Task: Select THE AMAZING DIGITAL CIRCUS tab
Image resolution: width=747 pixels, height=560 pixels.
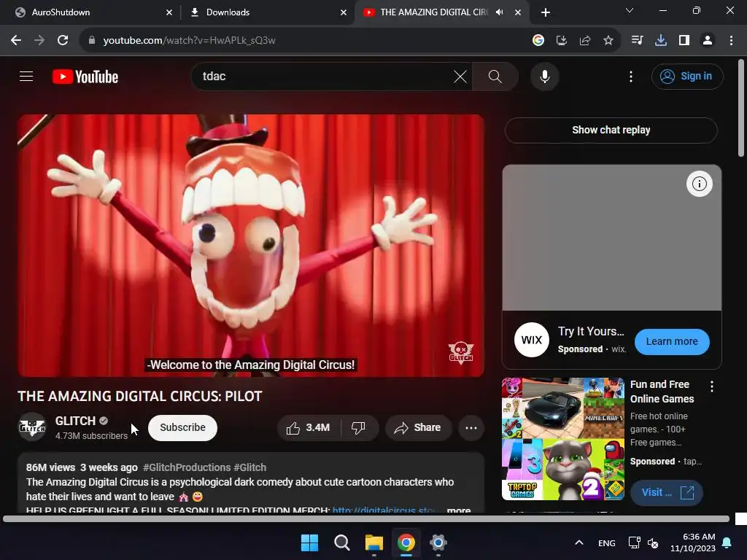Action: point(442,12)
